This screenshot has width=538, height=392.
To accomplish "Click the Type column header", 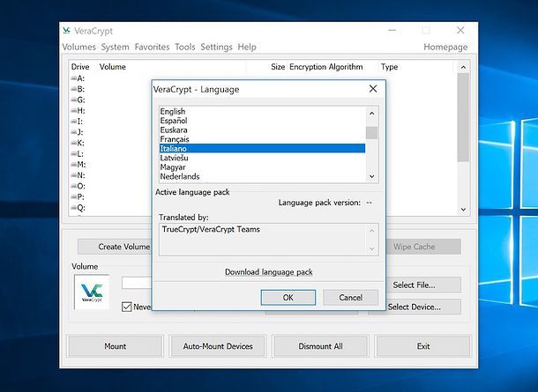I will click(x=416, y=67).
